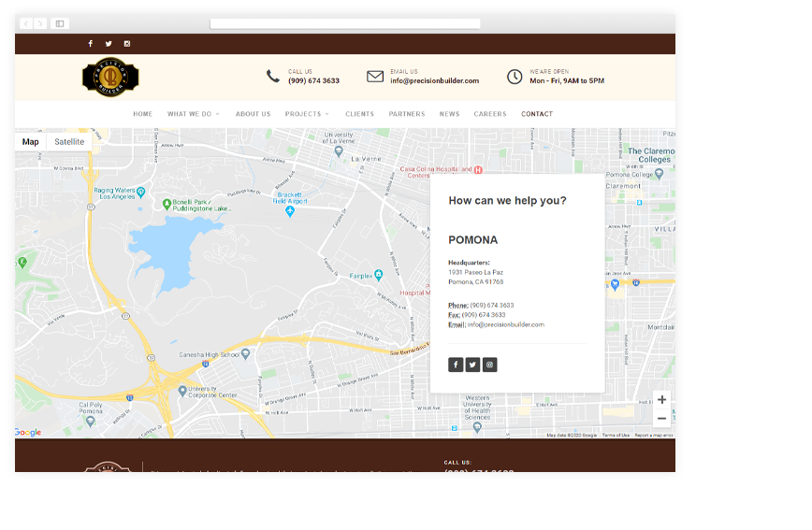
Task: Click the fax number line in card
Action: [x=477, y=315]
